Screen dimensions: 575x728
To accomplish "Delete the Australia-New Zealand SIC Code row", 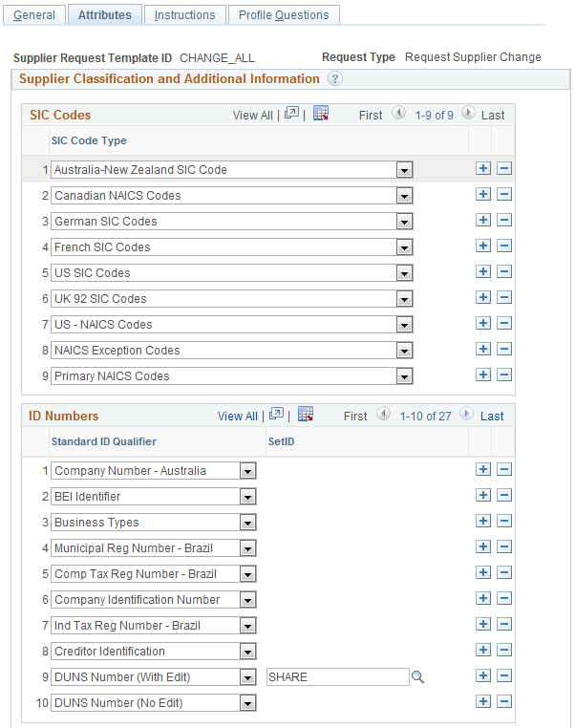I will point(504,168).
